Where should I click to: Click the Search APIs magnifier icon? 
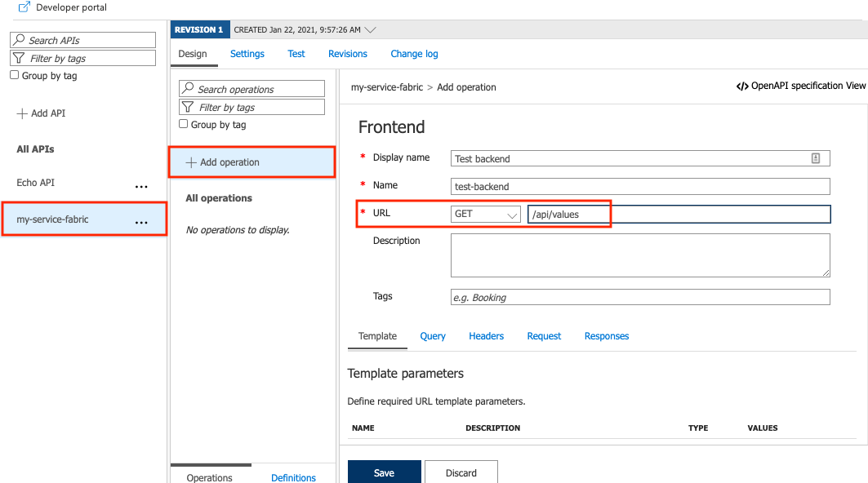pyautogui.click(x=20, y=39)
